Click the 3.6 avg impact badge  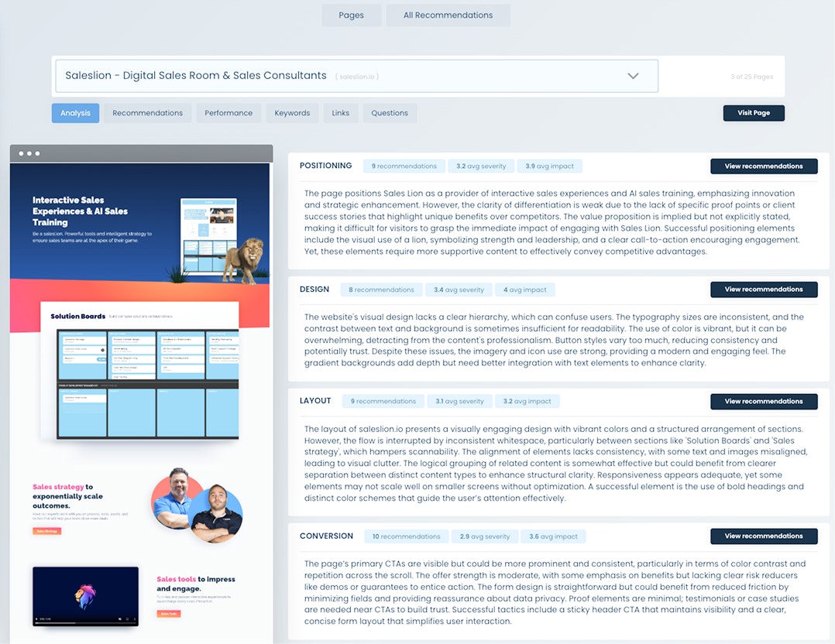coord(553,536)
